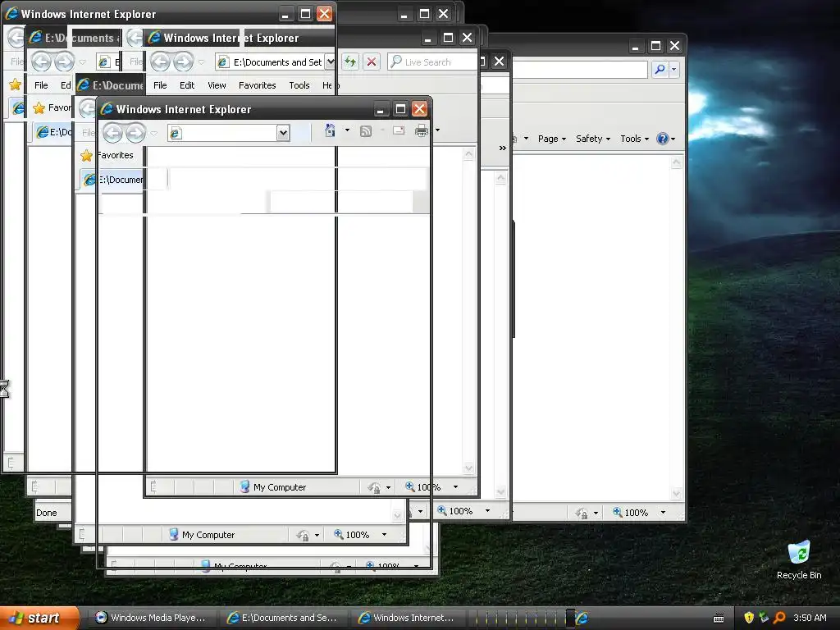Click the E:\Documents and Set address field

tap(271, 62)
